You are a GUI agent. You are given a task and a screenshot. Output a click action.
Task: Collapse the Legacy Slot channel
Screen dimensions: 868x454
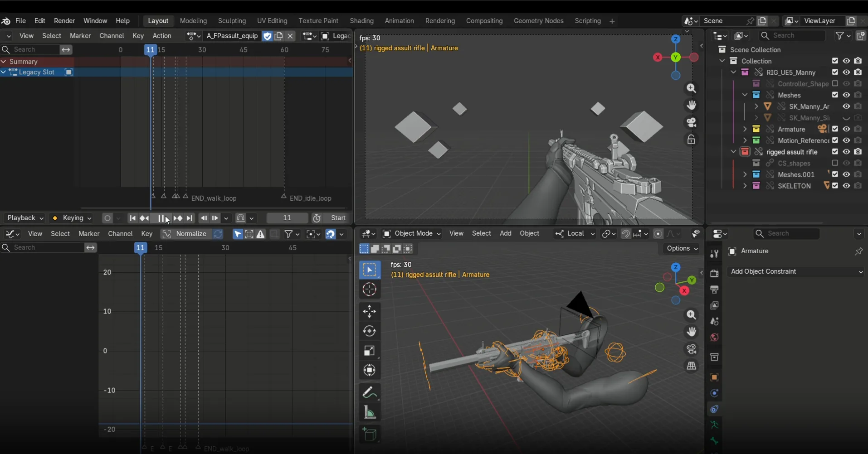click(x=4, y=72)
